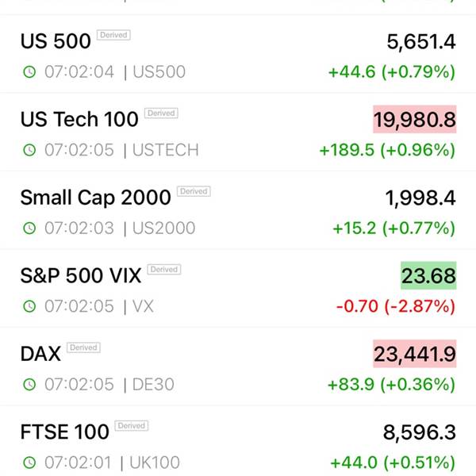Tap DAX price 23,441.9

tap(415, 354)
